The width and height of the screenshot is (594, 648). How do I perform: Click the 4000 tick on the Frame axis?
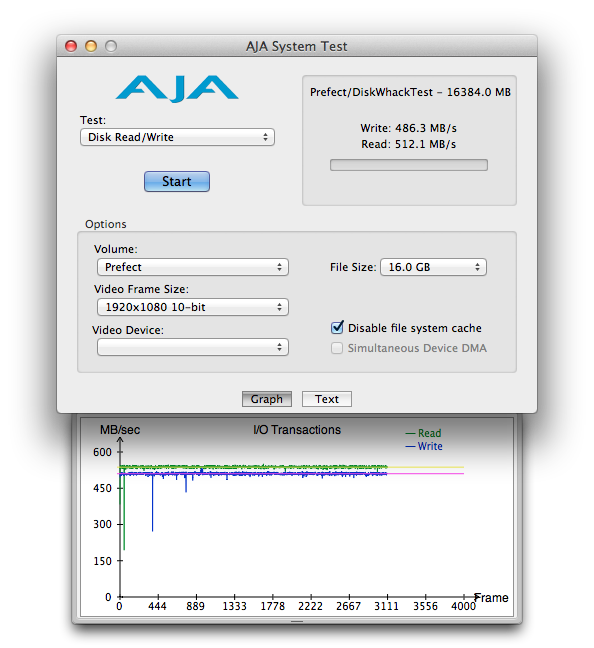tap(463, 606)
